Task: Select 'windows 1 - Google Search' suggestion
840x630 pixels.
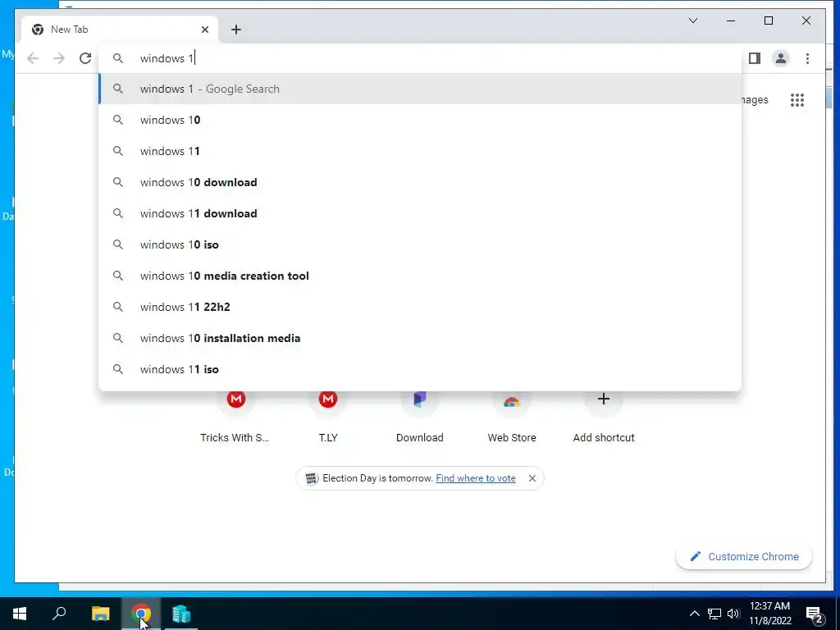Action: pyautogui.click(x=421, y=89)
